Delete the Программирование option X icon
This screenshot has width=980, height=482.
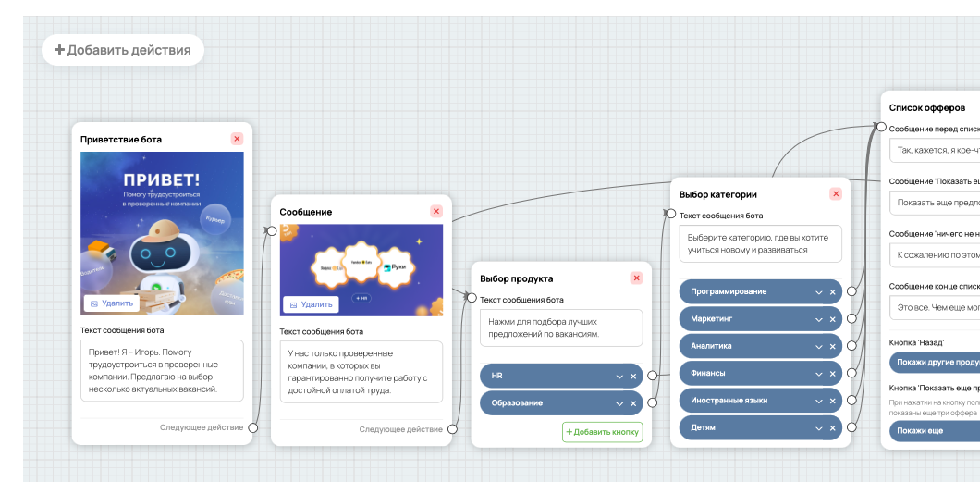(832, 292)
